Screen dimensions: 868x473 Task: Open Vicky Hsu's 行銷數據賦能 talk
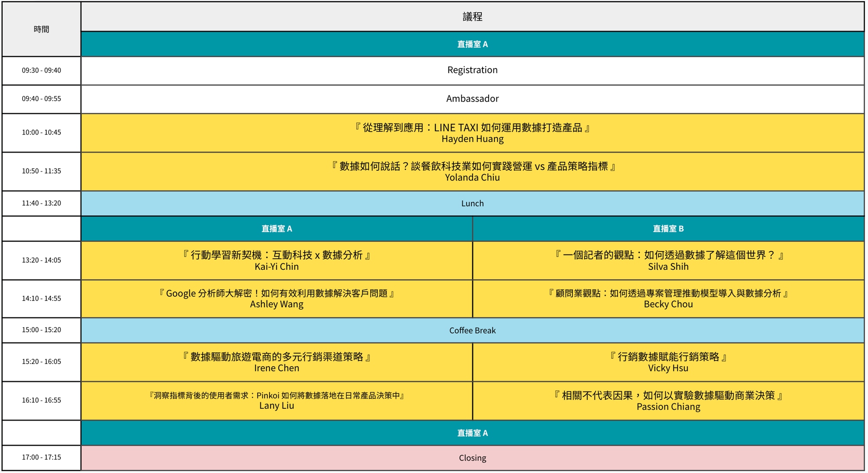click(668, 362)
